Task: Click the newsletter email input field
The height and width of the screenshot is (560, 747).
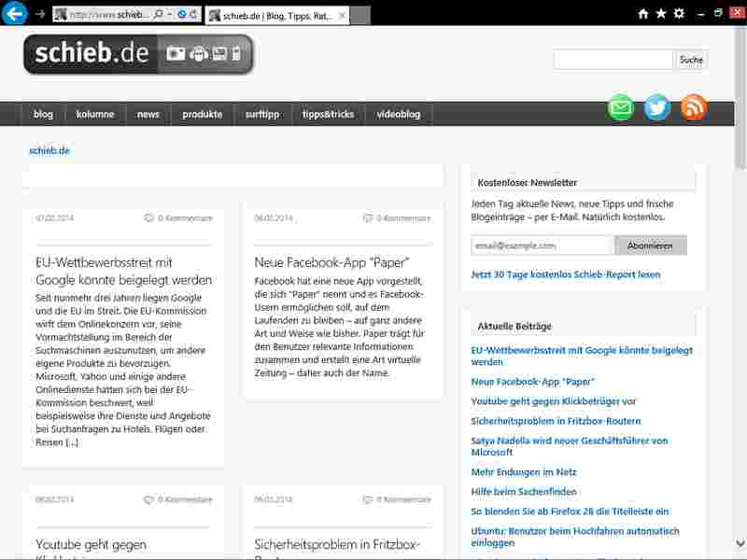Action: (x=542, y=245)
